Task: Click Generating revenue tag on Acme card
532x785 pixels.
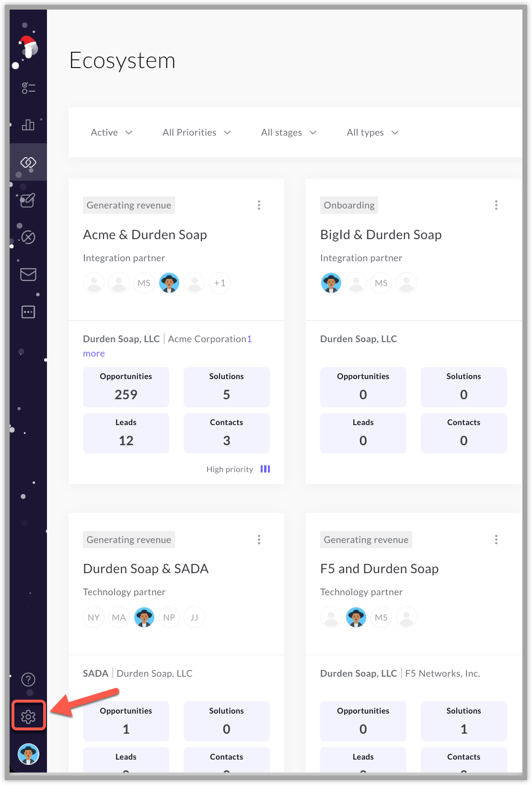Action: pyautogui.click(x=129, y=205)
